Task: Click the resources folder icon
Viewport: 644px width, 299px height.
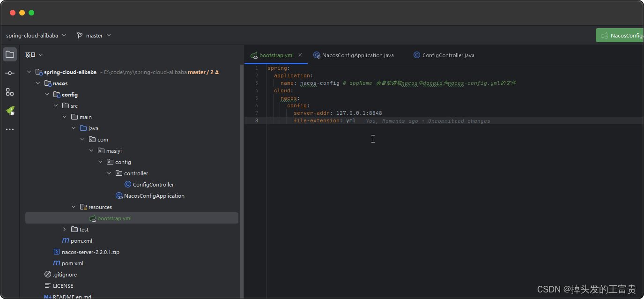Action: pyautogui.click(x=83, y=207)
